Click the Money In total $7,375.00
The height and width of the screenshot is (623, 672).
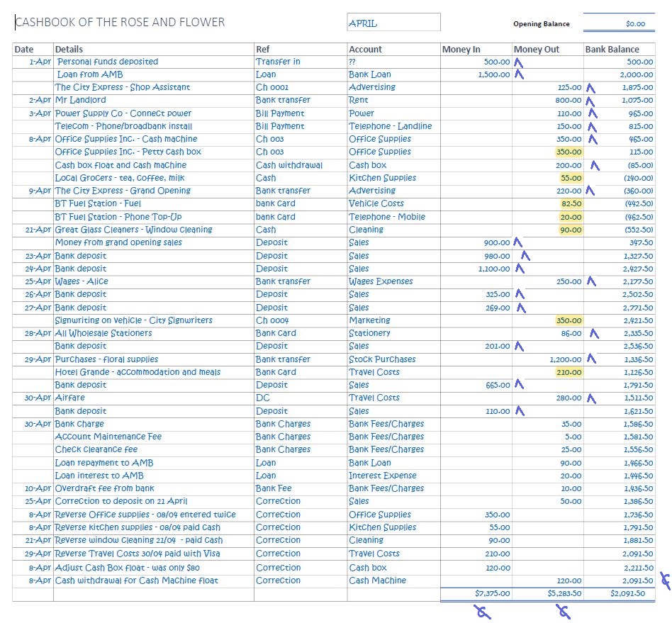click(493, 594)
